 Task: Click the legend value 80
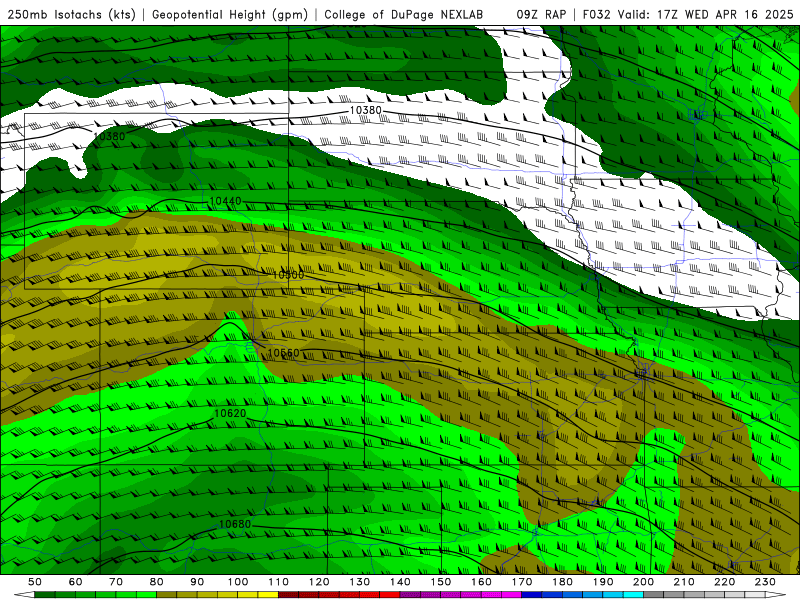(157, 582)
